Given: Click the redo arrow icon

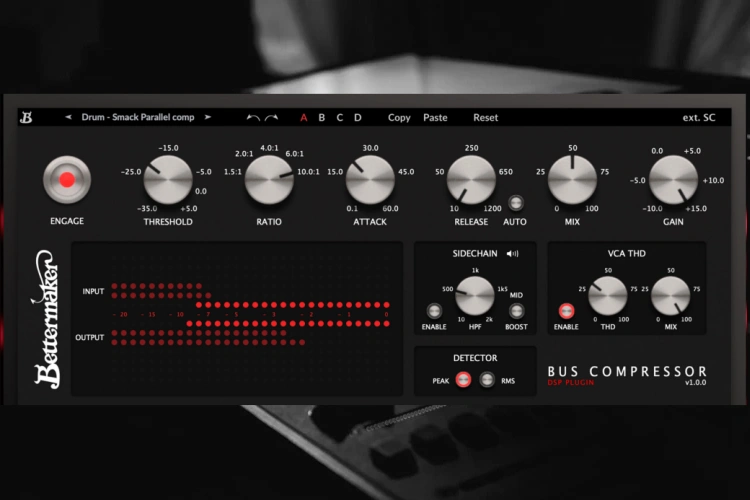Looking at the screenshot, I should pos(271,118).
